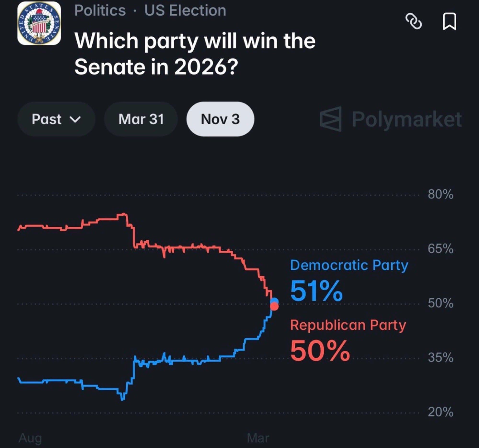Click the Republican Party label

pos(348,325)
